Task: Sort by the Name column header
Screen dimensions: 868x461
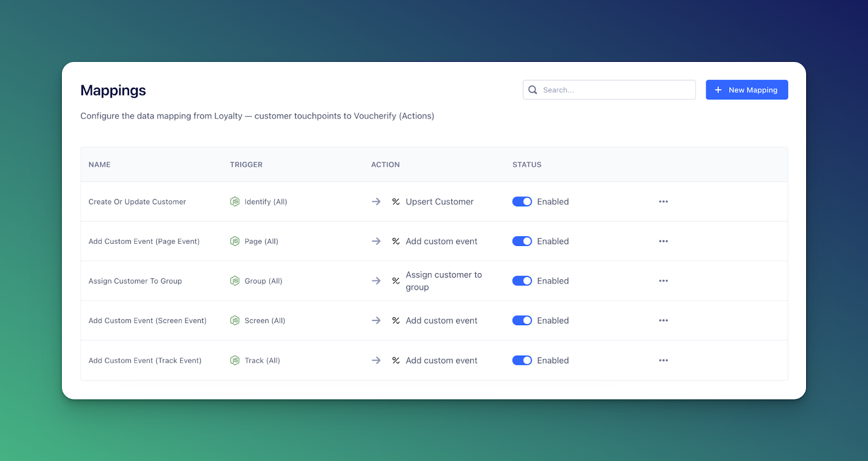Action: click(99, 165)
